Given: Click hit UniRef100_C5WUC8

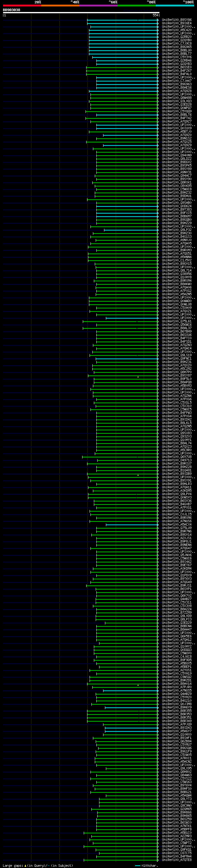Looking at the screenshot, I should (177, 189).
